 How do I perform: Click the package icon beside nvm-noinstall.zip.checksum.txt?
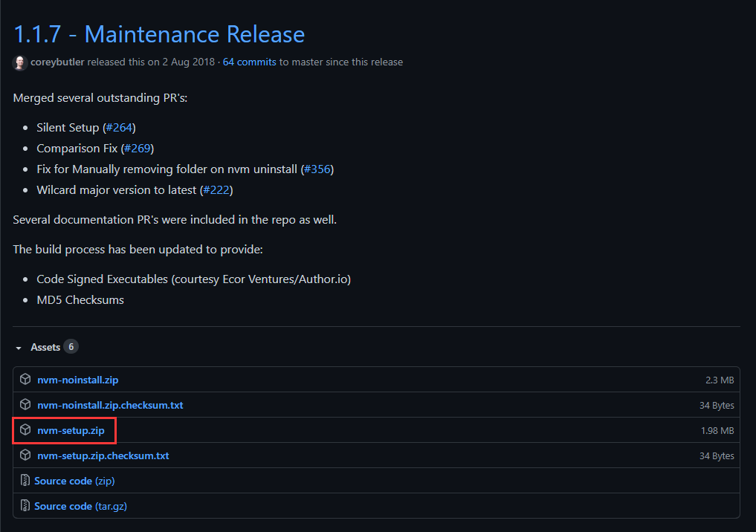click(25, 405)
